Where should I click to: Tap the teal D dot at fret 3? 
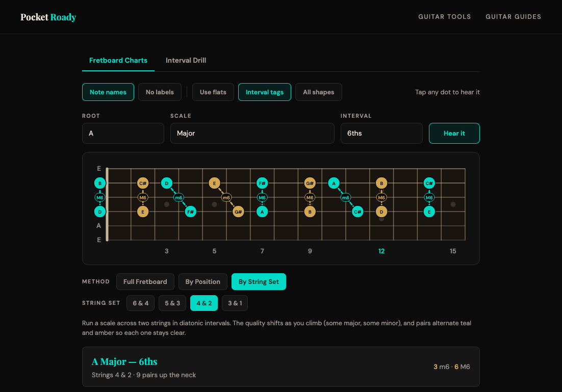pos(167,183)
